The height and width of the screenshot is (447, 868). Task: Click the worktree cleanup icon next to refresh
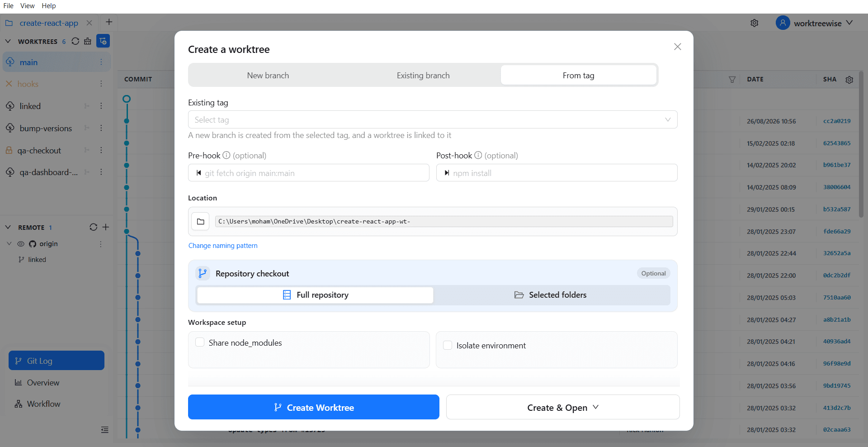pos(88,41)
